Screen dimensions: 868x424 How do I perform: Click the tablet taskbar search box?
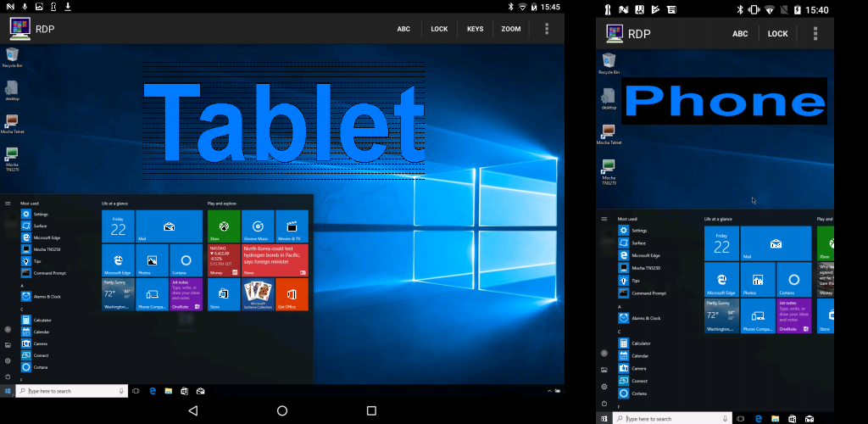click(x=72, y=391)
